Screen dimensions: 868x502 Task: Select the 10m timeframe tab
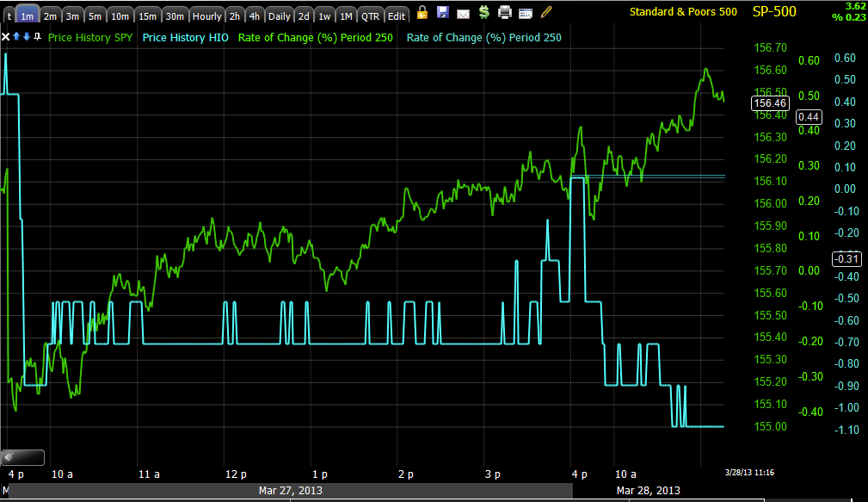[120, 16]
